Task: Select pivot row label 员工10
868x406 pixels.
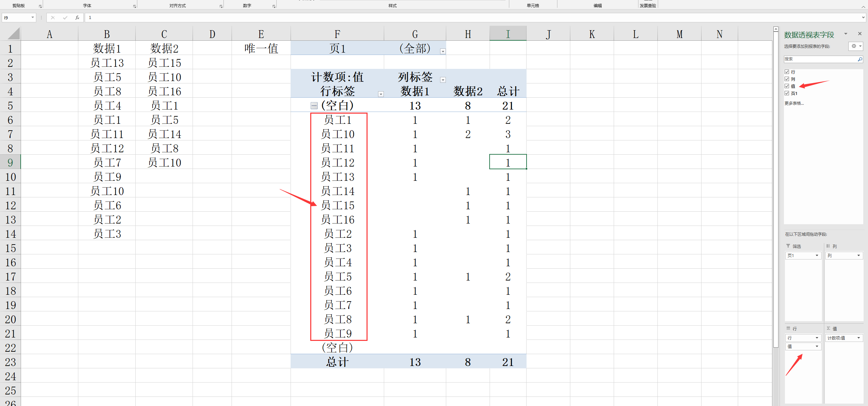Action: click(x=337, y=134)
